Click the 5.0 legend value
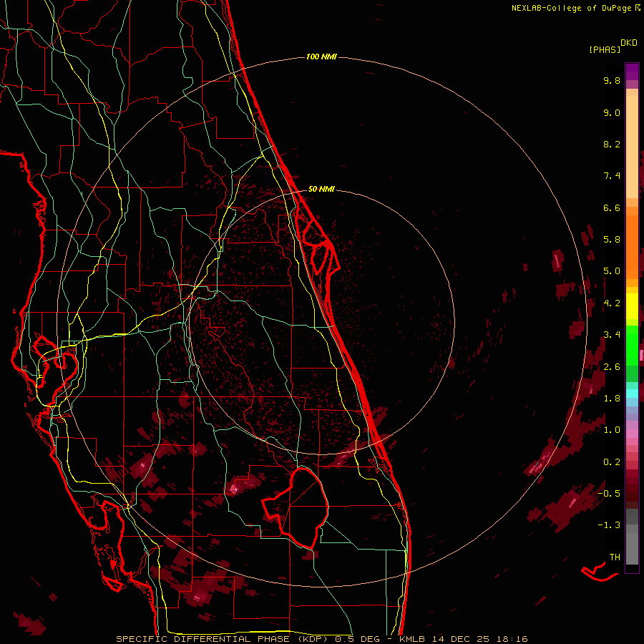The width and height of the screenshot is (644, 644). [612, 271]
